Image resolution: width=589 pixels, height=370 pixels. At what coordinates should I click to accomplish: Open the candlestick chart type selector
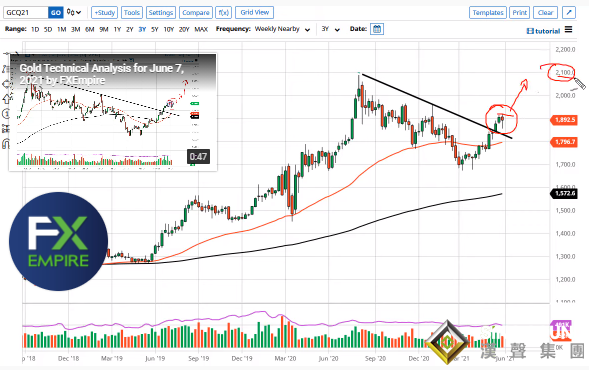click(x=74, y=12)
